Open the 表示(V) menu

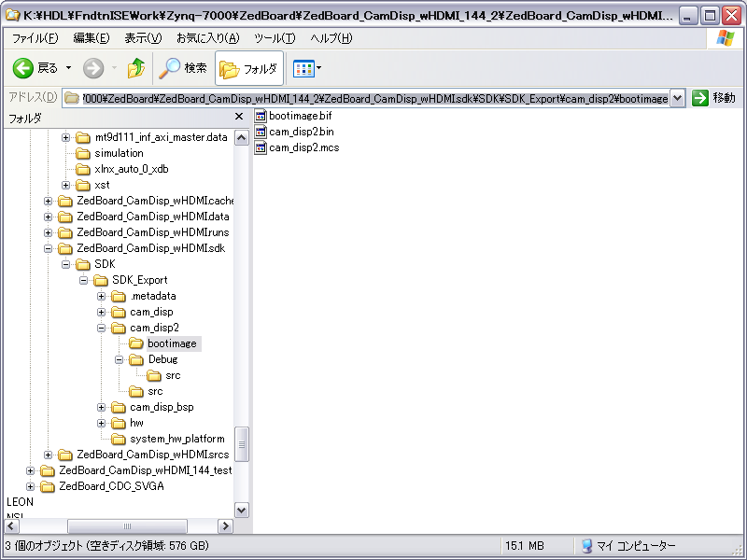click(x=143, y=38)
